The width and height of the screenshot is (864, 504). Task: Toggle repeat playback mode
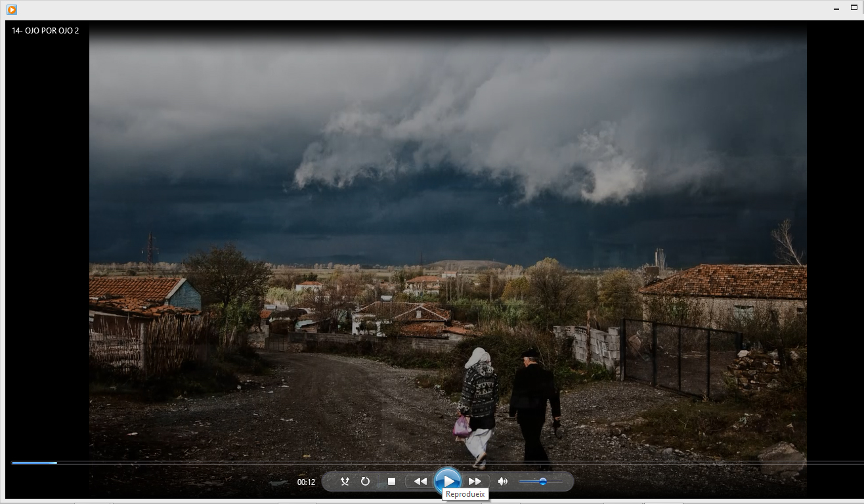(366, 482)
